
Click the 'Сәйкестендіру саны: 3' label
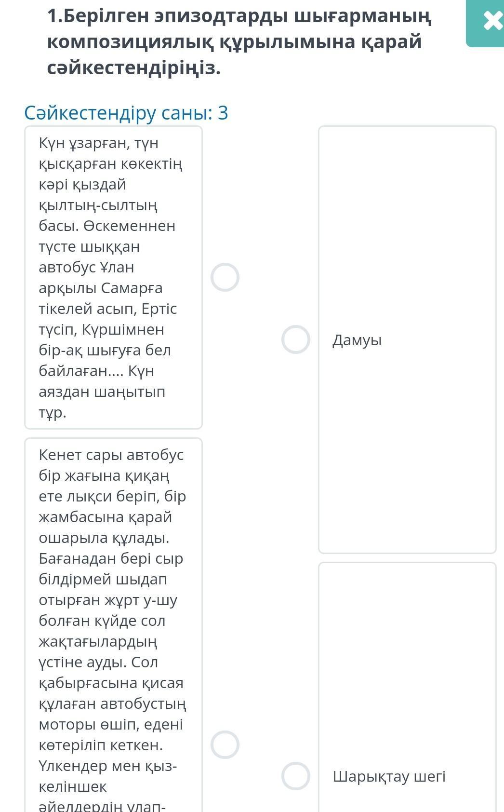126,113
